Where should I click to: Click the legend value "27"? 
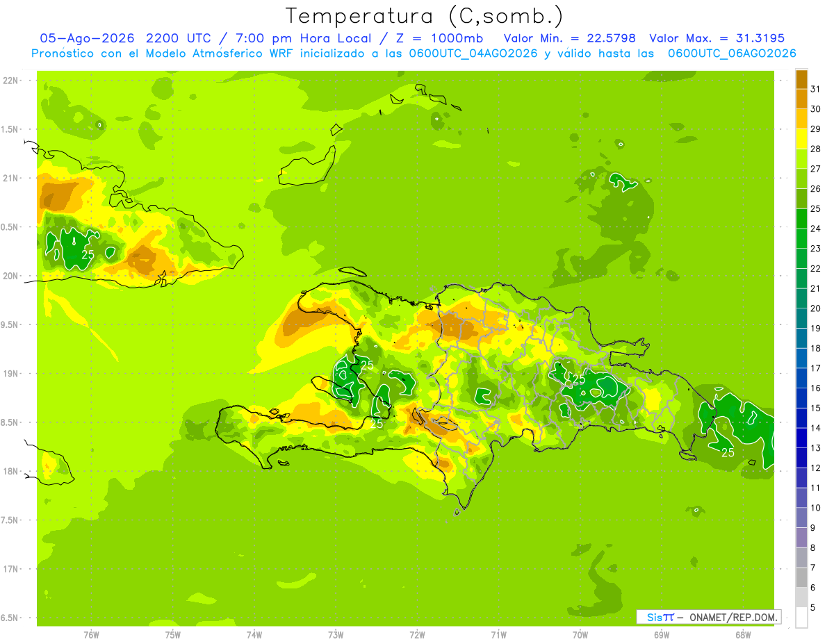[816, 169]
